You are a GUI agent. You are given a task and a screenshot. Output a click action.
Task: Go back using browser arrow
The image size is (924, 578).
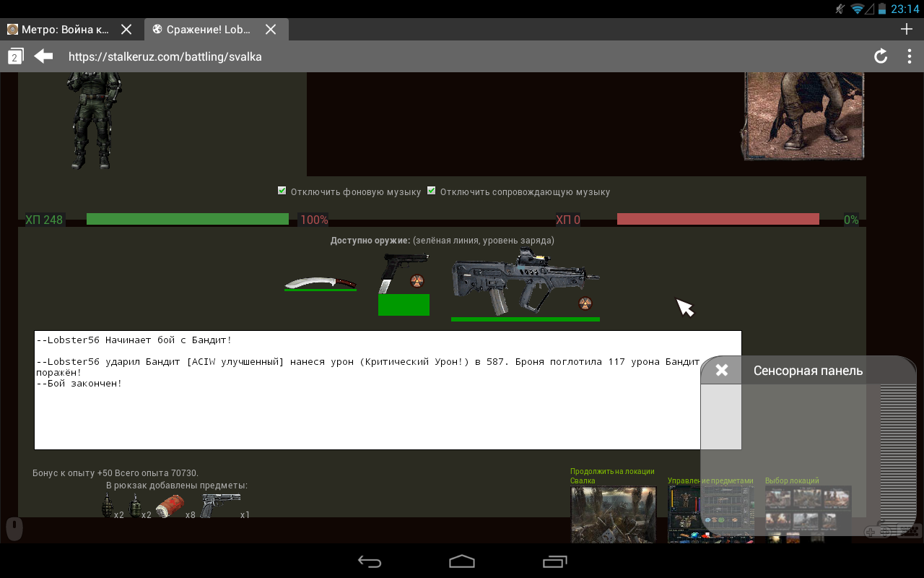(44, 56)
